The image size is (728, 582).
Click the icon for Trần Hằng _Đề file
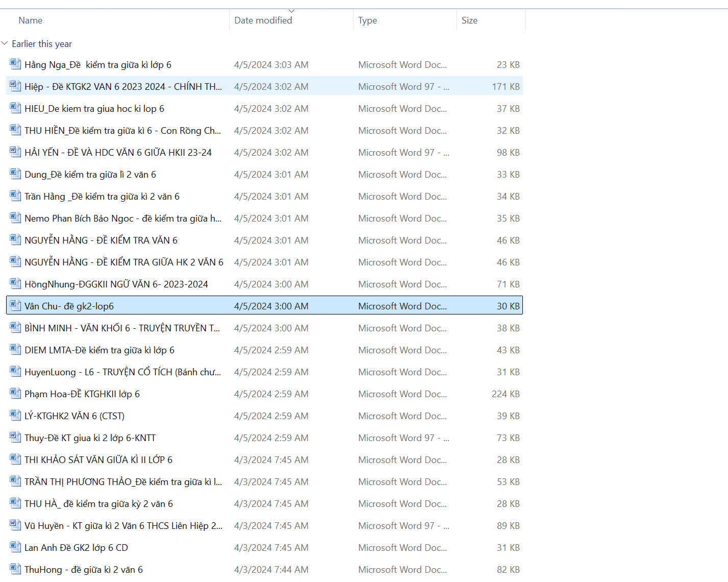[15, 196]
